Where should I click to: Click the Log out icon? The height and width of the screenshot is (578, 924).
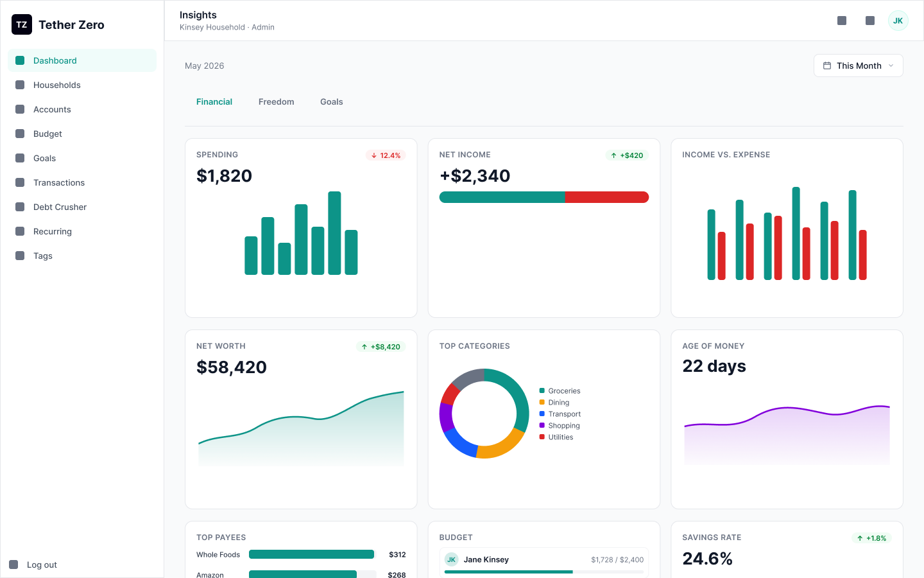[x=13, y=565]
